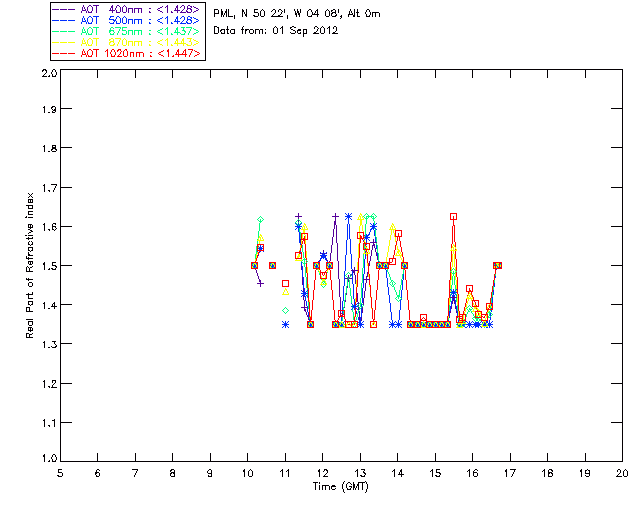Click the AOT 675nm legend entry

tap(127, 30)
